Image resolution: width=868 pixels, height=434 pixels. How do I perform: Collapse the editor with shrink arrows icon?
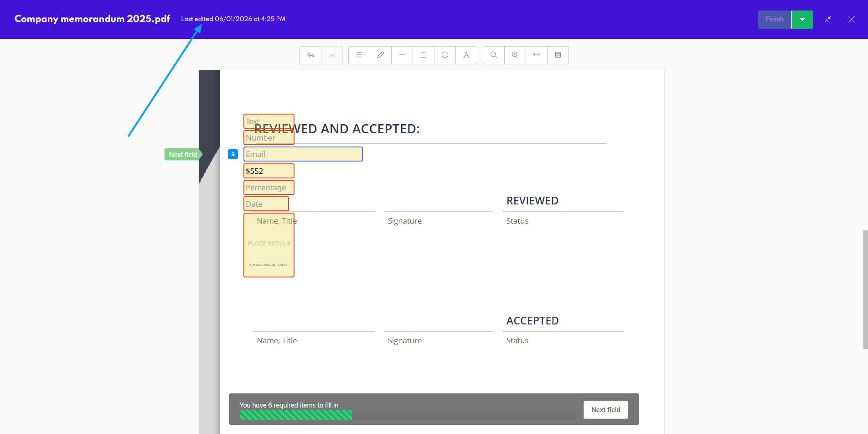pos(828,19)
